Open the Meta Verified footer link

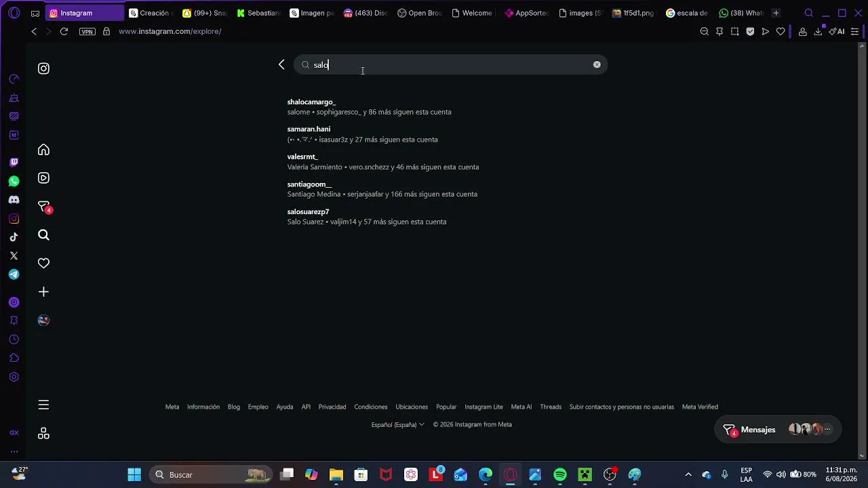coord(700,407)
